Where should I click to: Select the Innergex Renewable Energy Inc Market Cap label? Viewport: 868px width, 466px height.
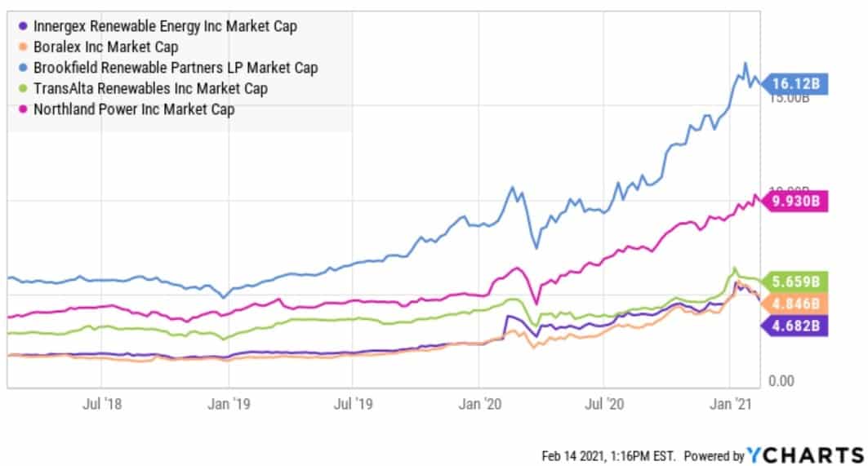pyautogui.click(x=165, y=26)
